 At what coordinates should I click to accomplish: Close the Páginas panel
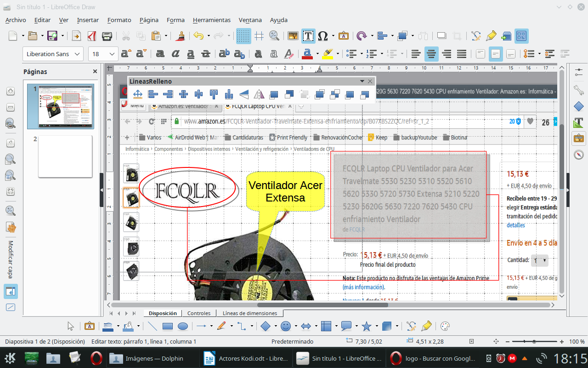pos(95,71)
